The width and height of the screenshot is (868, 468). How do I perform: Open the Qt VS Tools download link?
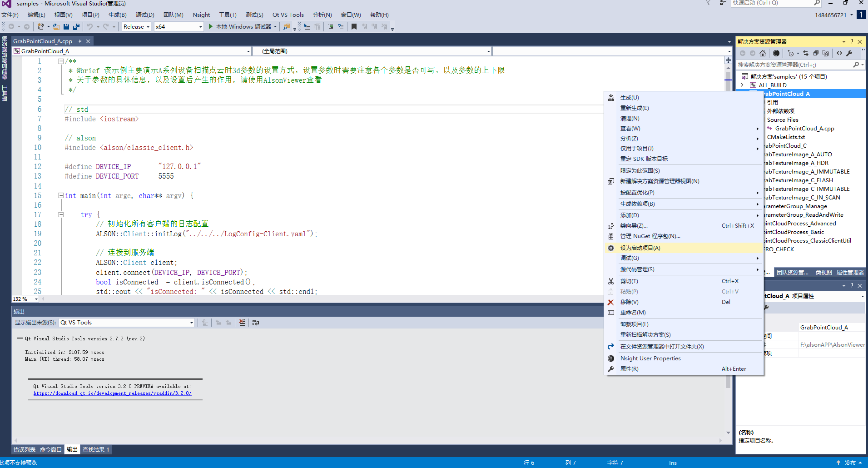tap(112, 393)
